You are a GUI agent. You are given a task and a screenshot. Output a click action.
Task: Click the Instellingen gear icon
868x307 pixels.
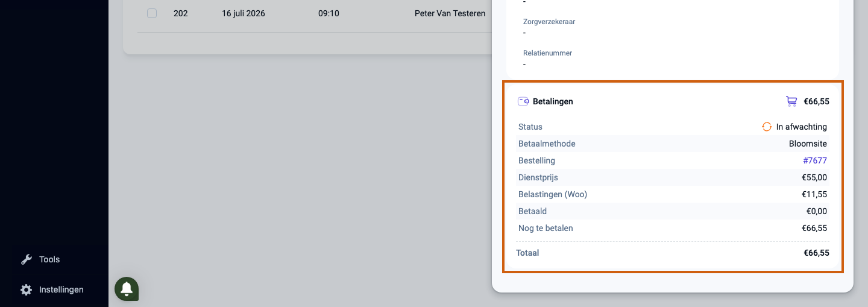[x=26, y=290]
